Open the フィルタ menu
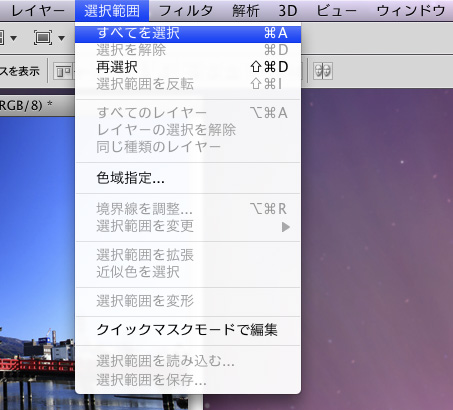This screenshot has height=410, width=453. [x=186, y=11]
